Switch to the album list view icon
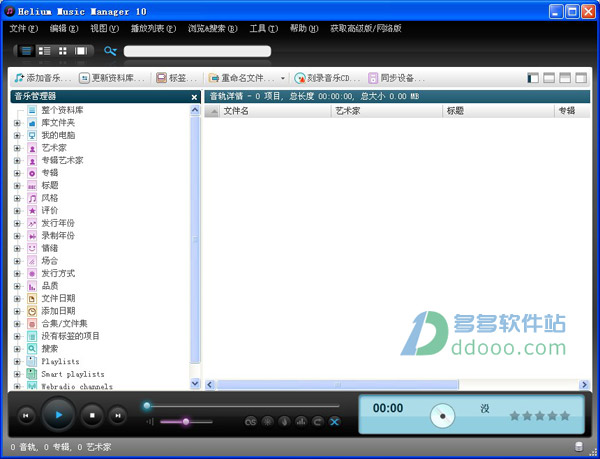Viewport: 600px width, 459px height. [44, 51]
